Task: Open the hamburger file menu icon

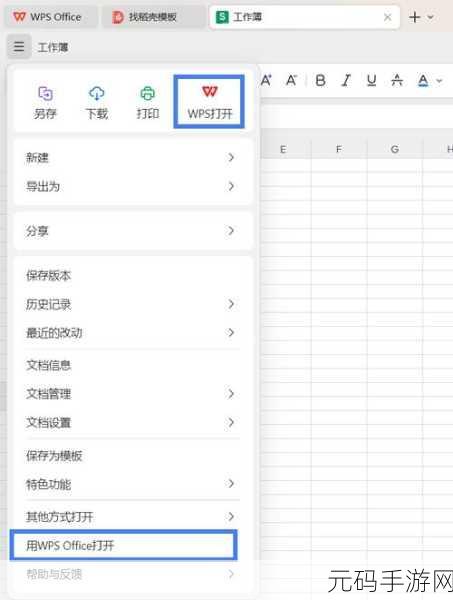Action: tap(19, 47)
